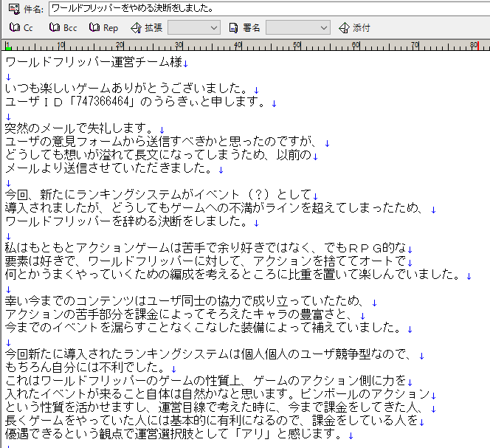The height and width of the screenshot is (448, 490).
Task: Click the green marker at ruler column 1
Action: coord(8,47)
